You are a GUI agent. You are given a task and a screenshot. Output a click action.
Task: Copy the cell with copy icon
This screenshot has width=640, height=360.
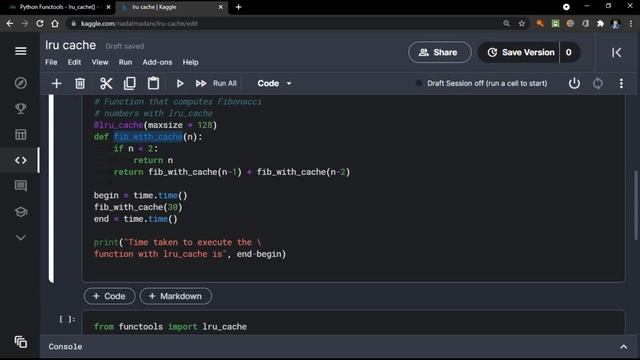click(130, 83)
